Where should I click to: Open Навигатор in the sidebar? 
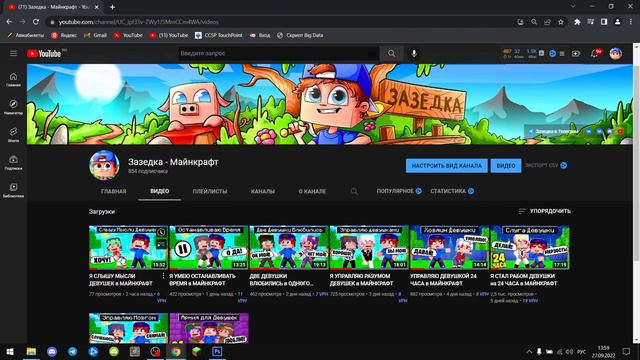[13, 107]
